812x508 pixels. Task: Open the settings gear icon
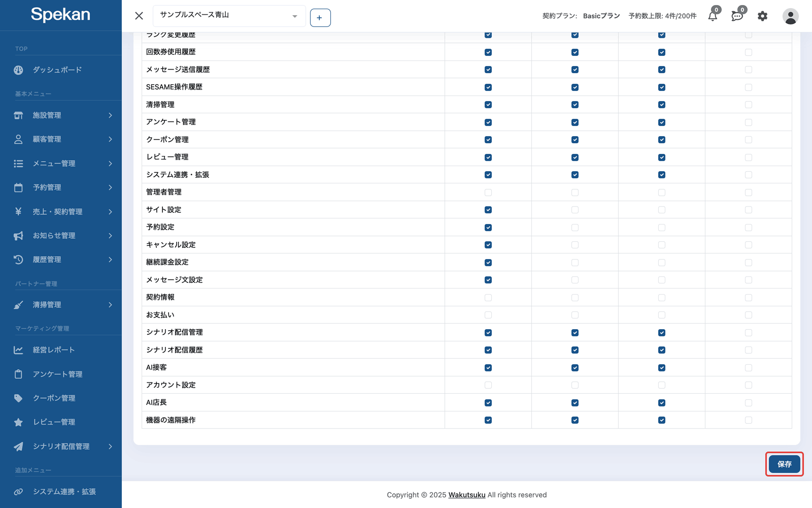762,16
